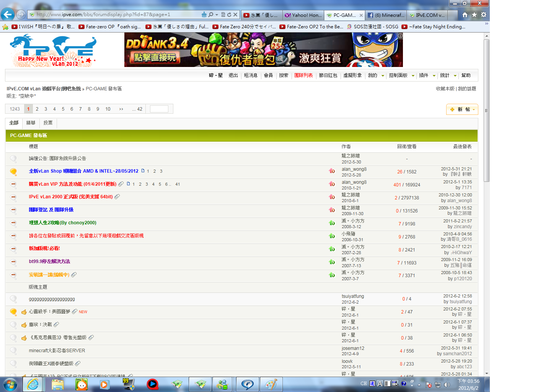
Task: Click the status icon of 全新vLan Shop thread
Action: click(13, 171)
